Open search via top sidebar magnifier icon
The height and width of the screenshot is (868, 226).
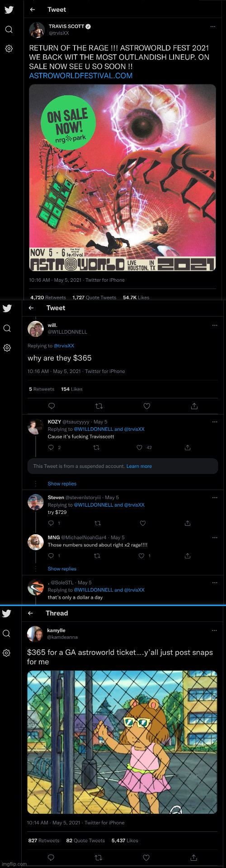pos(9,30)
